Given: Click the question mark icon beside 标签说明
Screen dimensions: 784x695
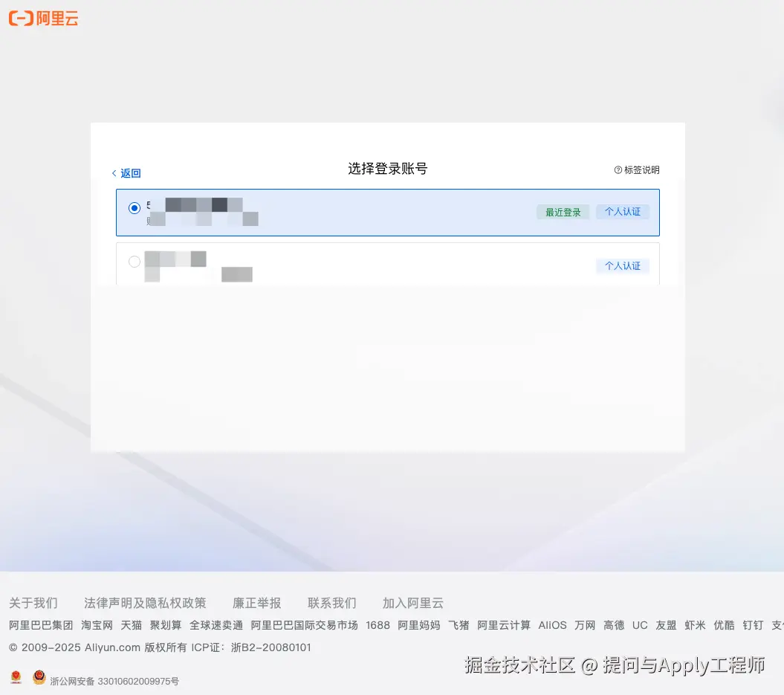Looking at the screenshot, I should [618, 169].
